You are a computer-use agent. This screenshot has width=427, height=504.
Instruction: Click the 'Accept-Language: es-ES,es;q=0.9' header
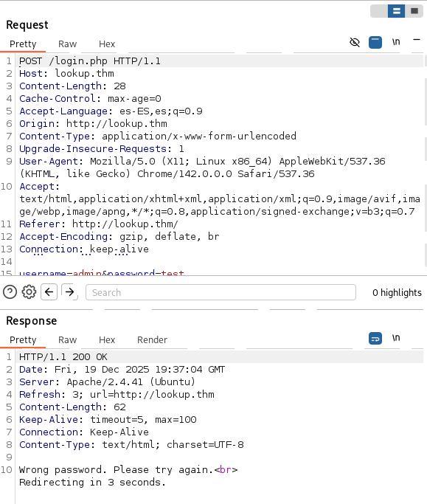click(x=111, y=111)
